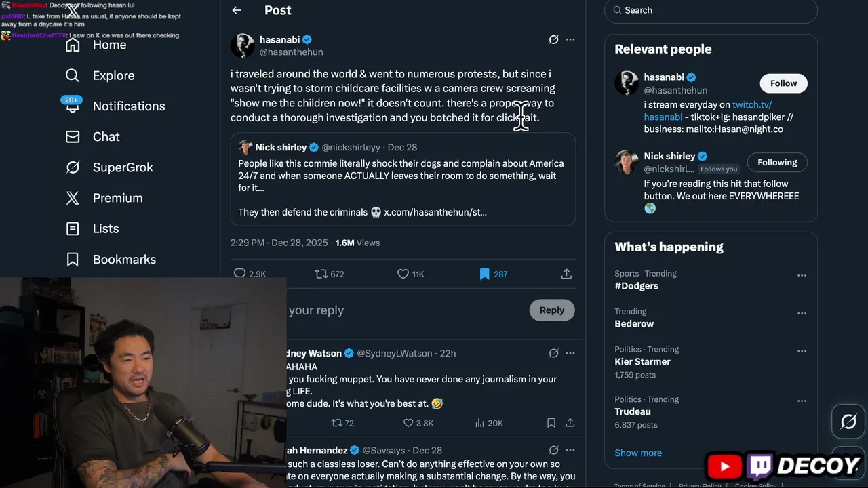Like the hasanabi post

point(403,274)
